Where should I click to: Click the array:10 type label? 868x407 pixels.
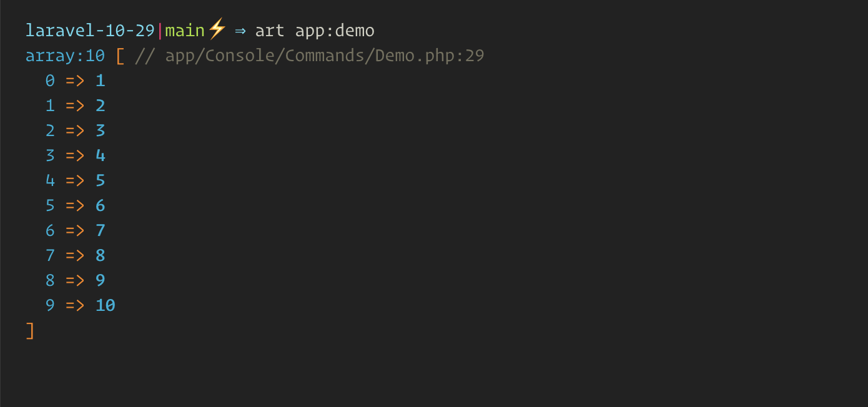click(x=65, y=56)
